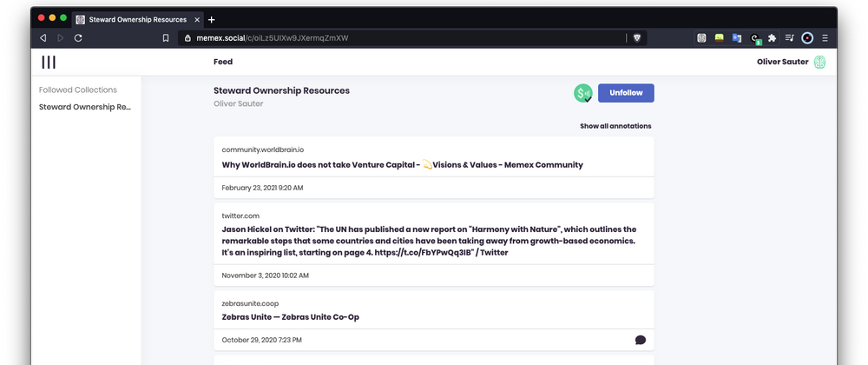Open Steward Ownership Re... in sidebar
868x365 pixels.
[85, 108]
